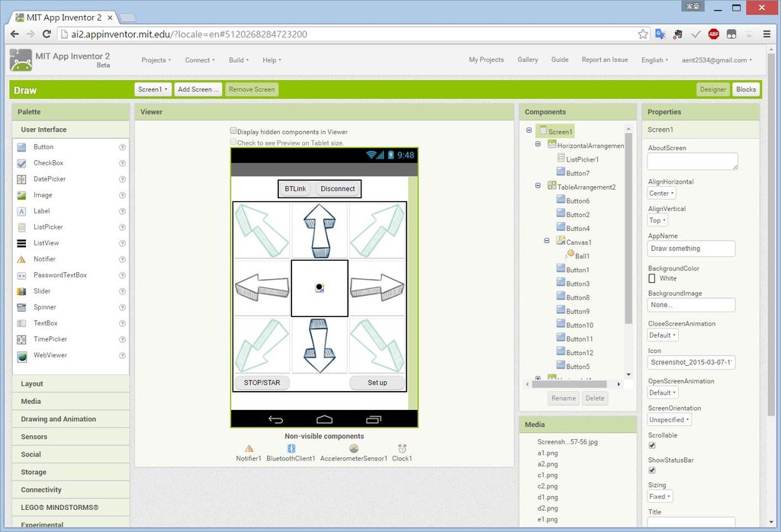Enable Display hidden components in Viewer

tap(233, 130)
